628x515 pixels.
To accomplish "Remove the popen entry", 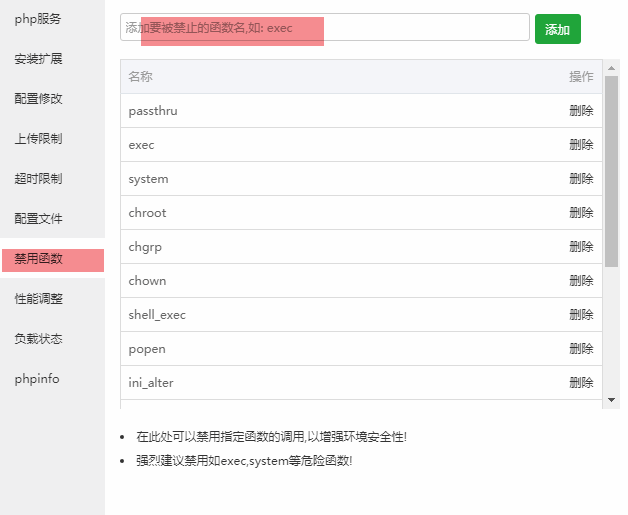I will tap(581, 349).
